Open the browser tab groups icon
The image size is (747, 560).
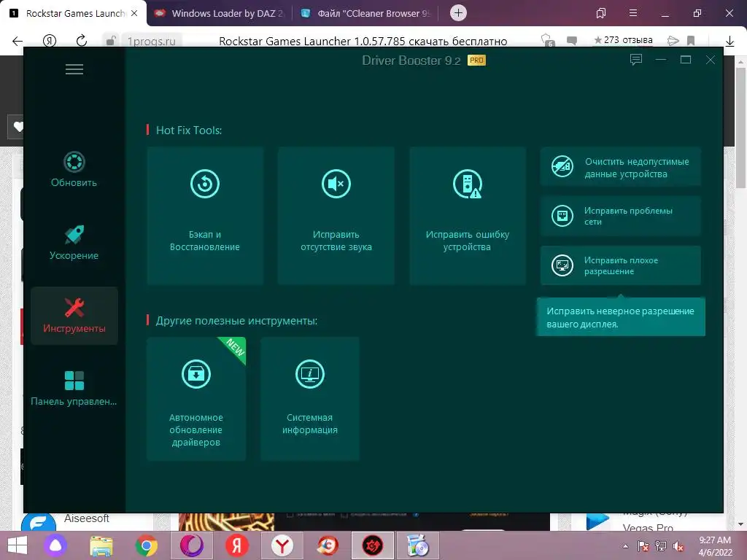click(601, 13)
